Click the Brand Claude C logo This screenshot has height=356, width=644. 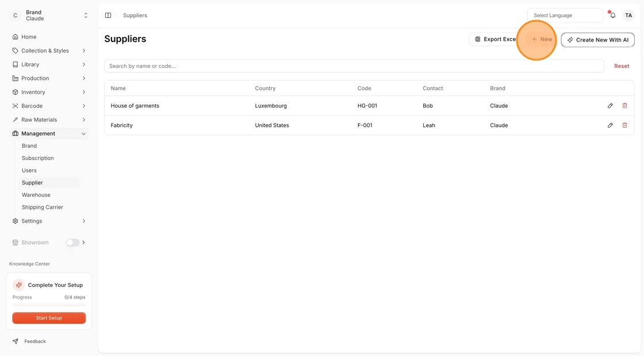pyautogui.click(x=15, y=16)
